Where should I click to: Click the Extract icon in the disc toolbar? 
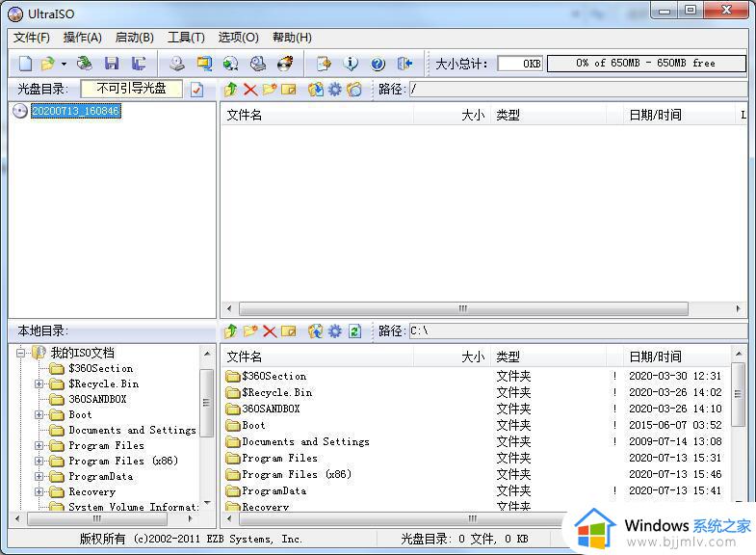point(315,90)
